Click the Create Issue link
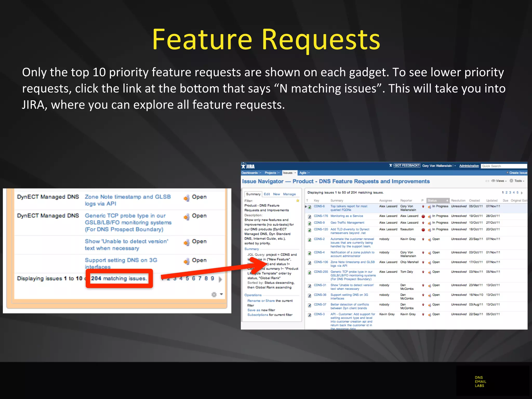The height and width of the screenshot is (399, 532). point(518,173)
